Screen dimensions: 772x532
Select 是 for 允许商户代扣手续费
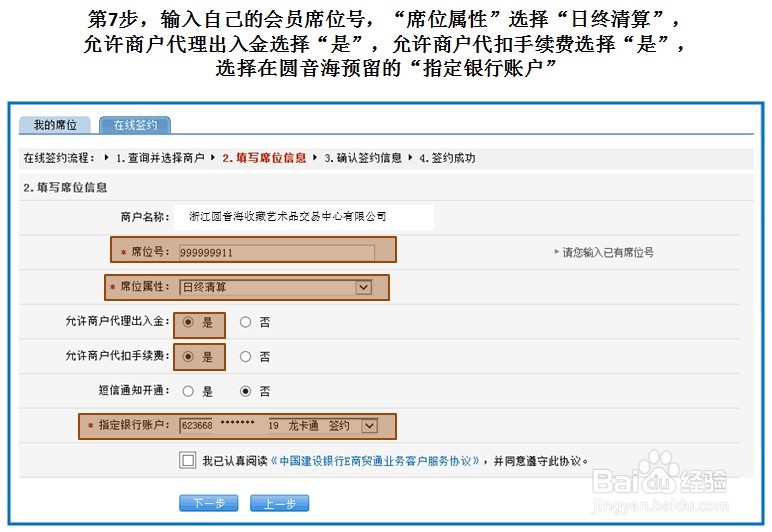tap(188, 357)
